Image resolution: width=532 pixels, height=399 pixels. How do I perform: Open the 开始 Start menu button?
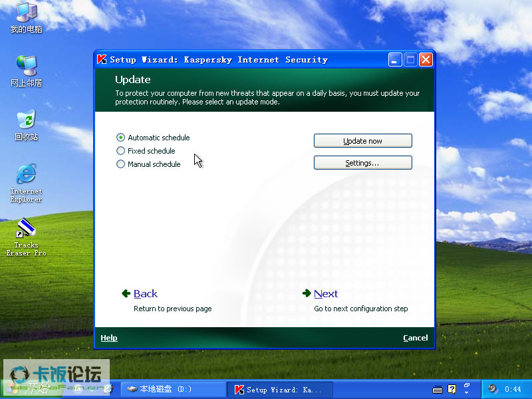click(31, 389)
